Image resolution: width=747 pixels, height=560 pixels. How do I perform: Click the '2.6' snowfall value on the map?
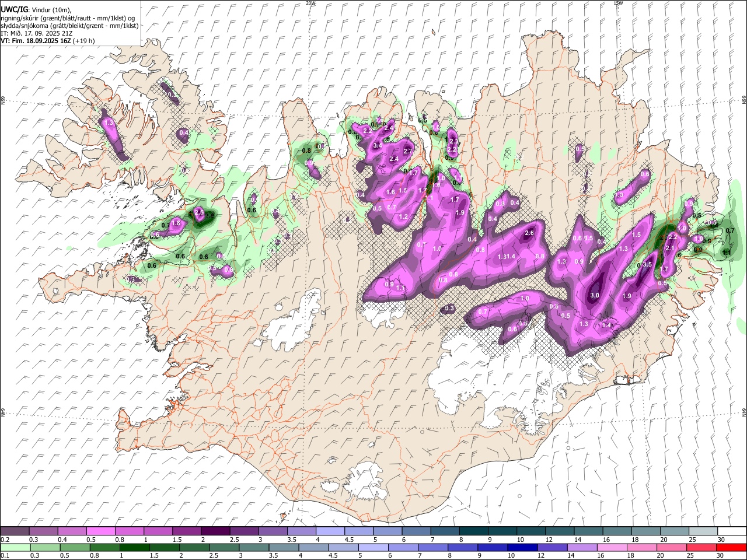click(529, 233)
